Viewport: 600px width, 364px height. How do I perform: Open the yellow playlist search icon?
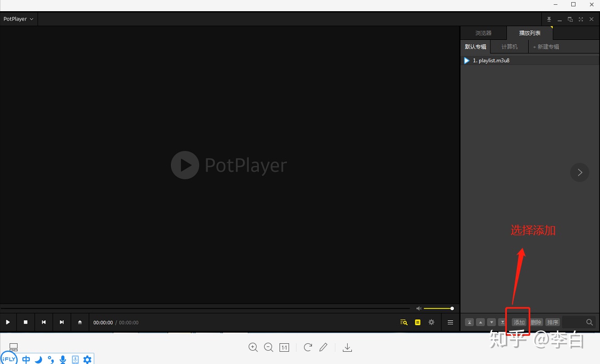(404, 322)
